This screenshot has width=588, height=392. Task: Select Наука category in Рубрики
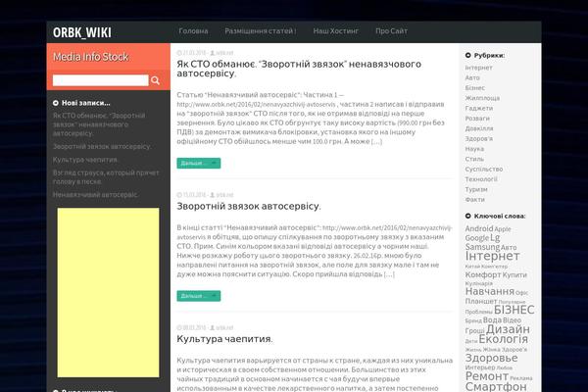pos(474,149)
